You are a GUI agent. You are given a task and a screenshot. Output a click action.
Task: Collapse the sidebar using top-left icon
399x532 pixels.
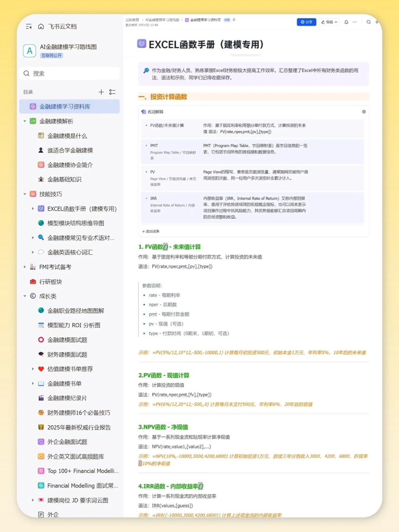coord(28,26)
